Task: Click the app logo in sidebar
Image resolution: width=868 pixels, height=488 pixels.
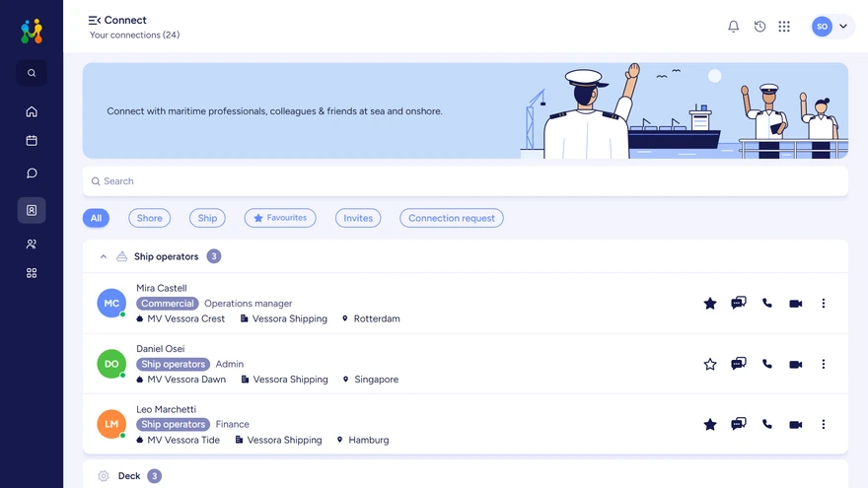Action: [x=32, y=31]
